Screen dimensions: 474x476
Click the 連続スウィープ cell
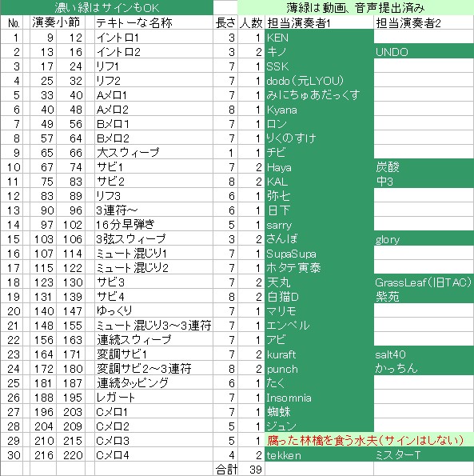[153, 340]
